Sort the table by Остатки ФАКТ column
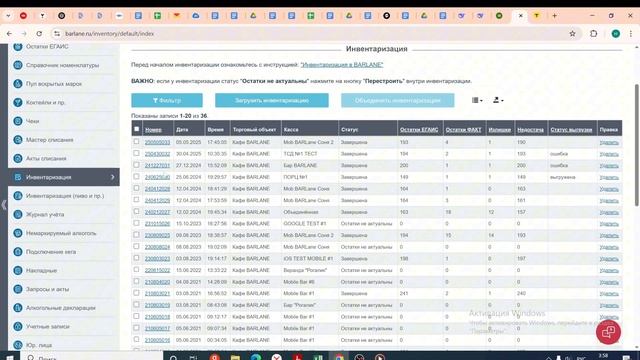Image resolution: width=640 pixels, height=360 pixels. [x=464, y=130]
